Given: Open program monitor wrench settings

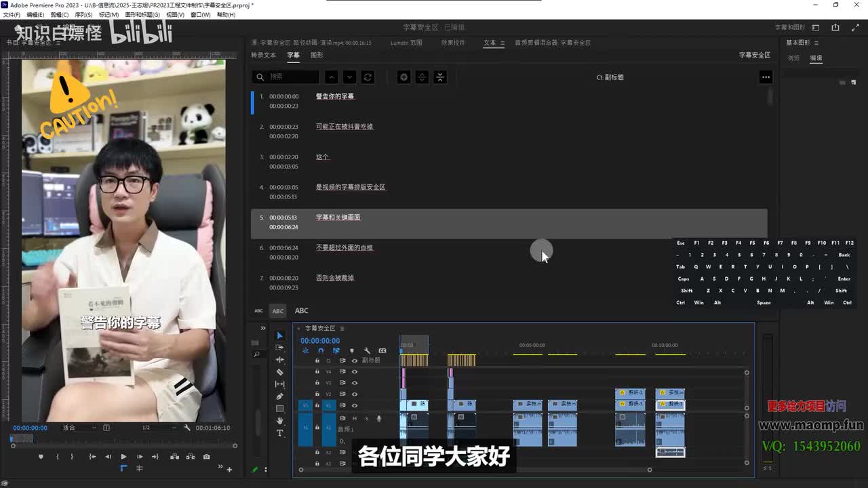Looking at the screenshot, I should (x=187, y=428).
